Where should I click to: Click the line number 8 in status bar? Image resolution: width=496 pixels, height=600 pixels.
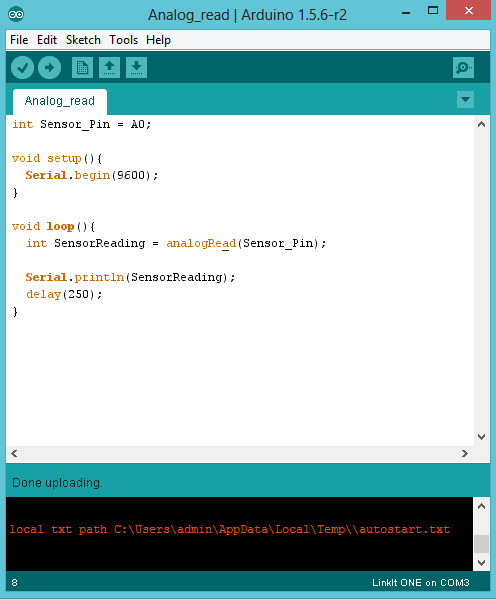coord(14,583)
